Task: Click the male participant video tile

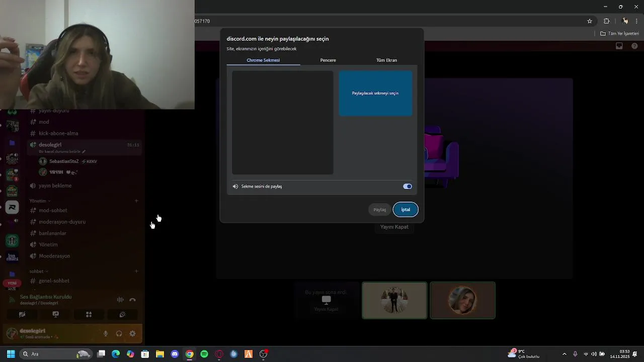Action: pos(394,300)
